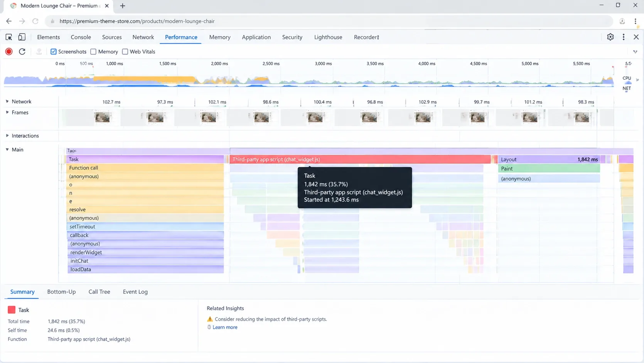Select the Layout block in flame chart
644x363 pixels.
coord(549,159)
